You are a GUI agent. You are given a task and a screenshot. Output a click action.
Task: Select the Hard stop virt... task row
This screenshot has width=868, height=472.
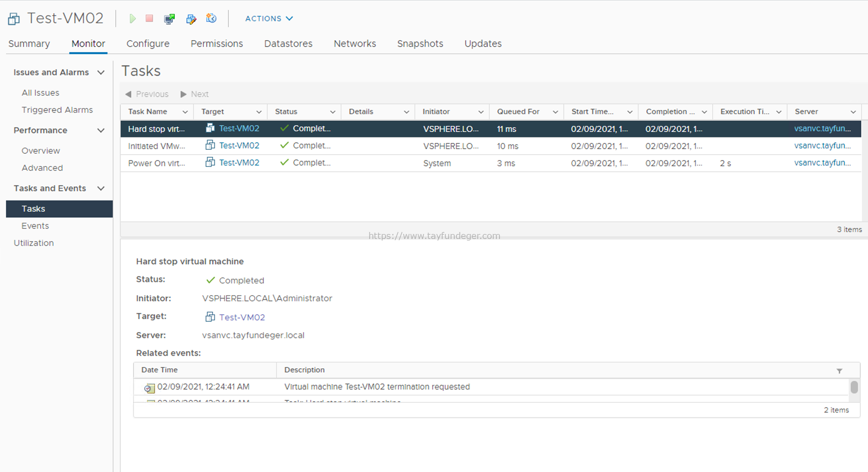(491, 129)
